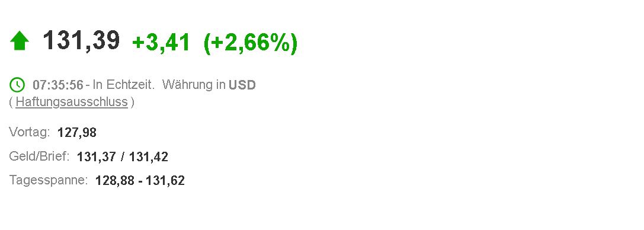644x230 pixels.
Task: Click the Währung in label
Action: 194,85
